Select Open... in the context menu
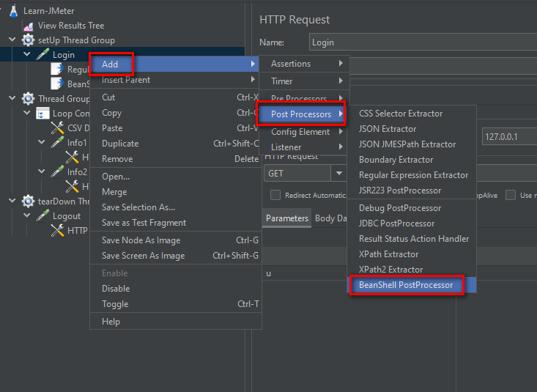 point(176,177)
